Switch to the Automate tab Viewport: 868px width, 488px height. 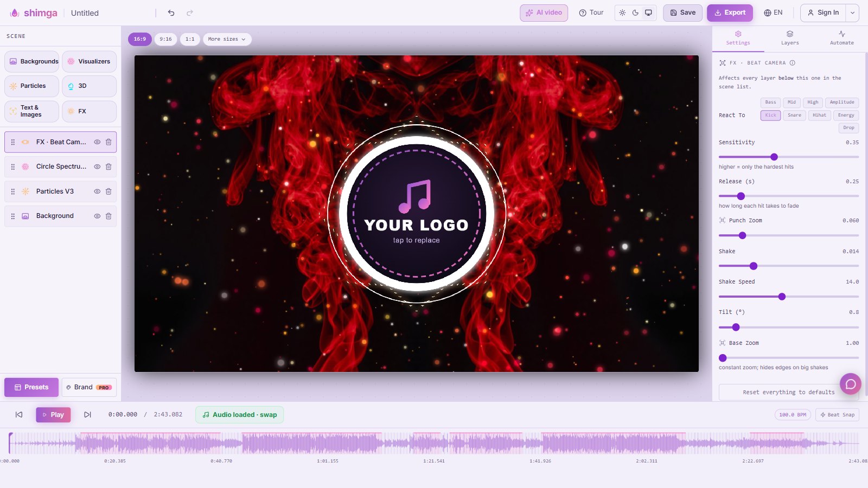tap(841, 38)
